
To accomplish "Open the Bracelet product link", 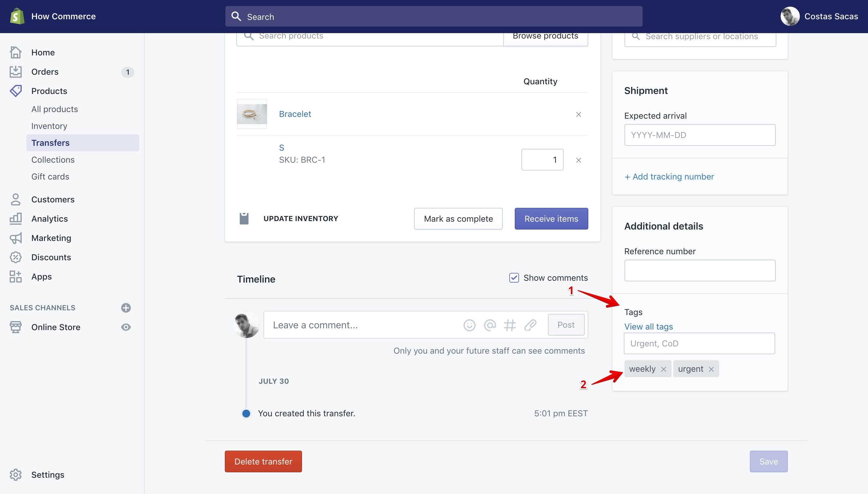I will [295, 114].
